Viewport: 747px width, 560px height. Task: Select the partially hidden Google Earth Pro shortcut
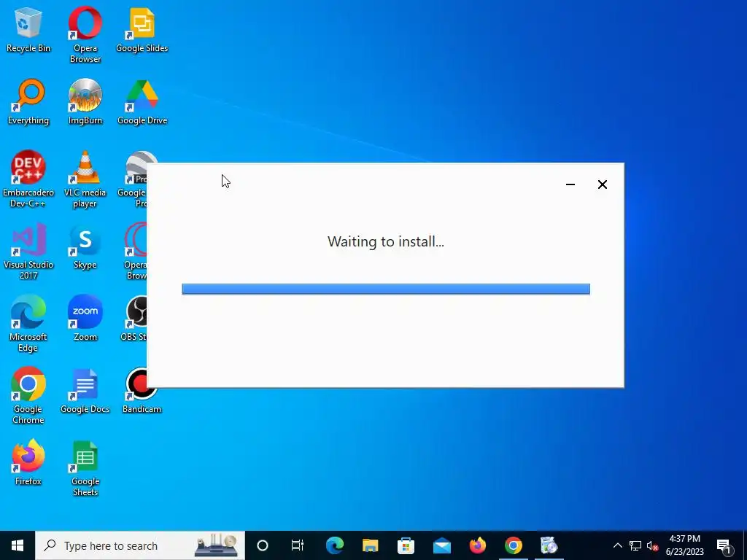click(133, 179)
